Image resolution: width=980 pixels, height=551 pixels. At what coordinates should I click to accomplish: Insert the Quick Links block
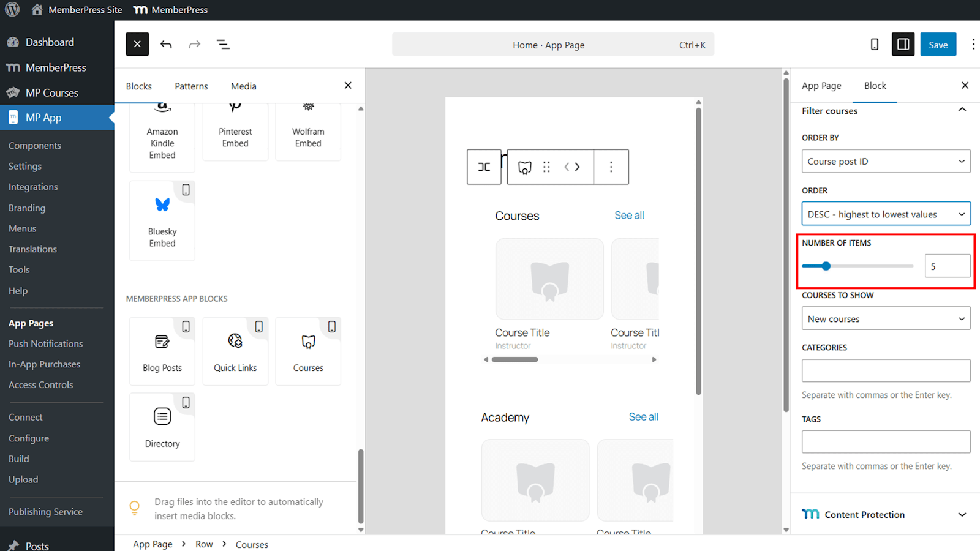coord(235,351)
